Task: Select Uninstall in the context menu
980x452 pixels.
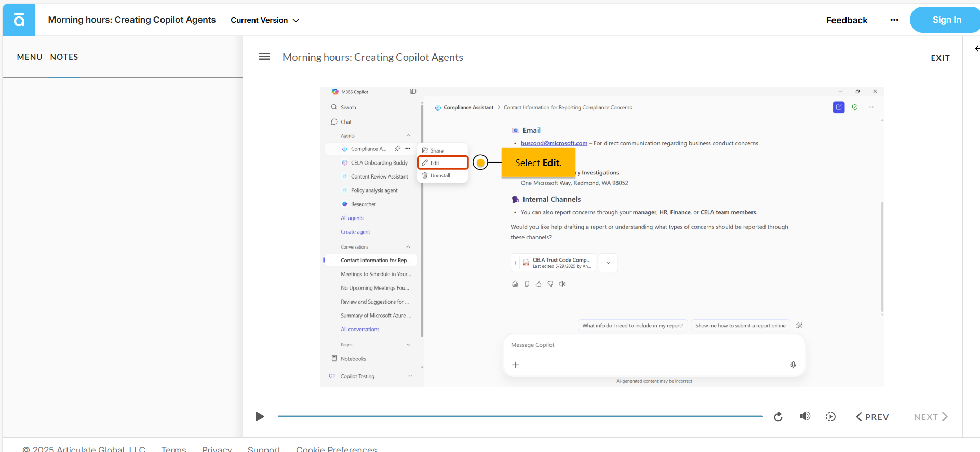Action: pyautogui.click(x=443, y=176)
